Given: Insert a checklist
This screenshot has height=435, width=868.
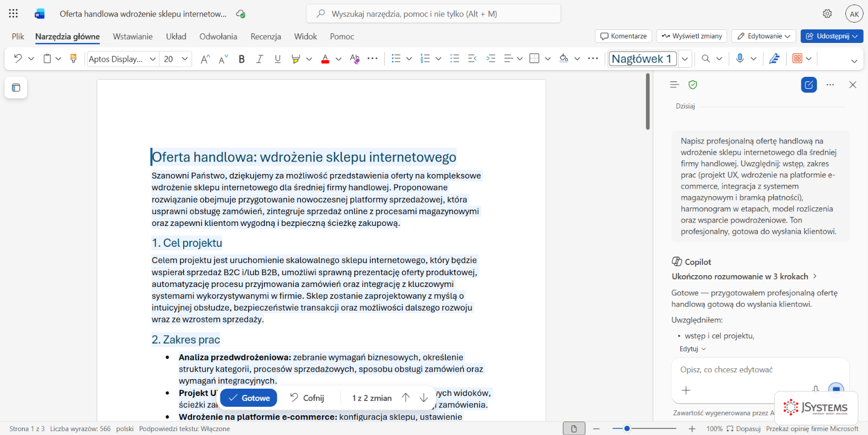Looking at the screenshot, I should tap(454, 58).
